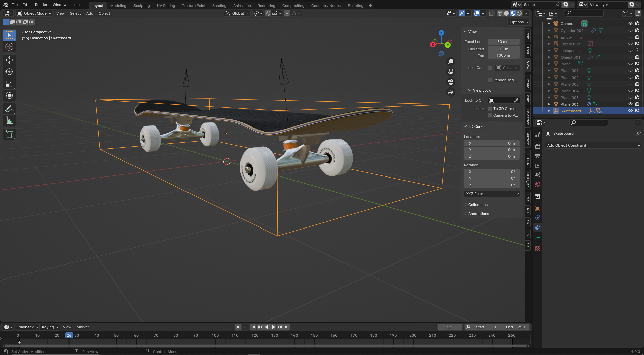Choose the Measure tool
This screenshot has width=644, height=355.
pos(9,121)
